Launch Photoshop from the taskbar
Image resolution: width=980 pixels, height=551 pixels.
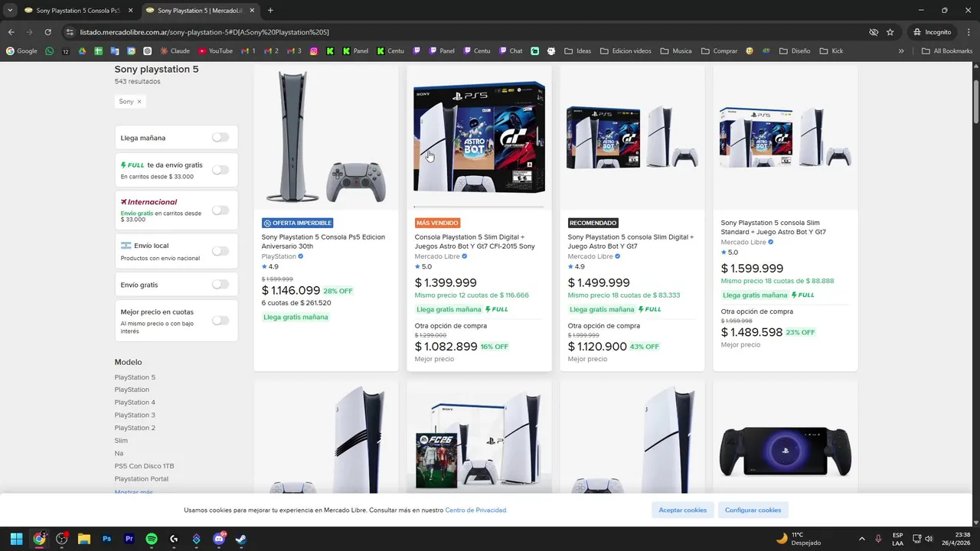(106, 539)
